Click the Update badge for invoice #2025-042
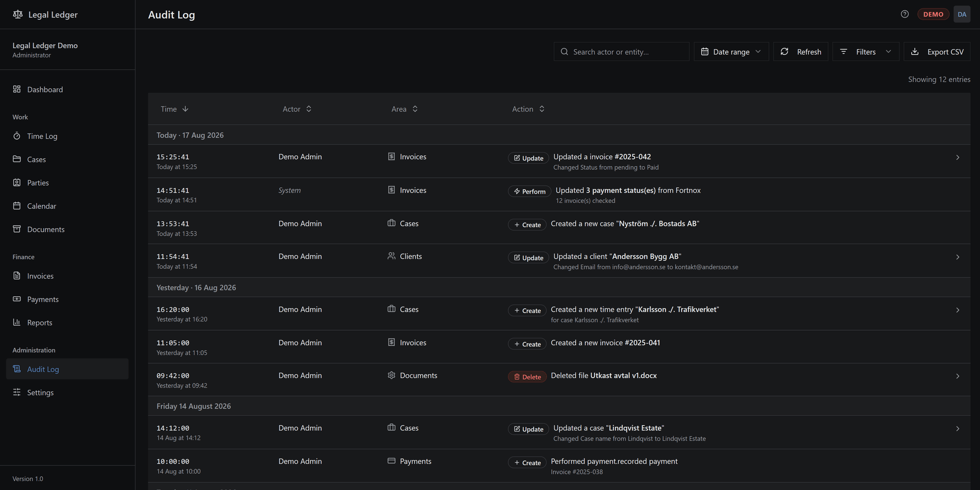The height and width of the screenshot is (490, 980). tap(528, 158)
